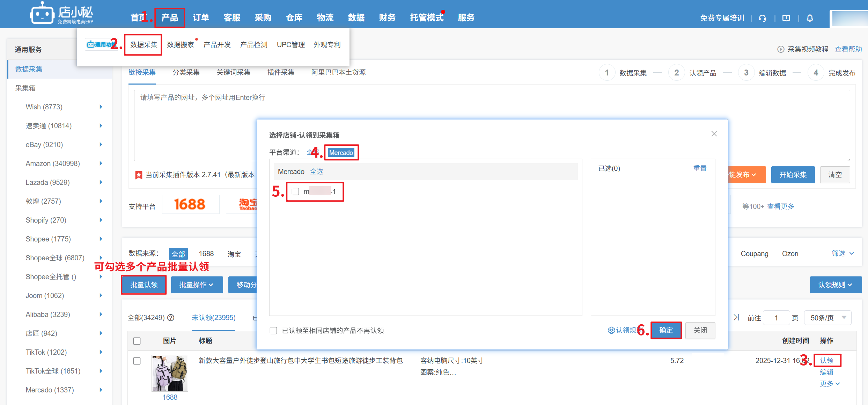Tick the select-all checkbox in table header
The height and width of the screenshot is (405, 868).
pos(137,341)
